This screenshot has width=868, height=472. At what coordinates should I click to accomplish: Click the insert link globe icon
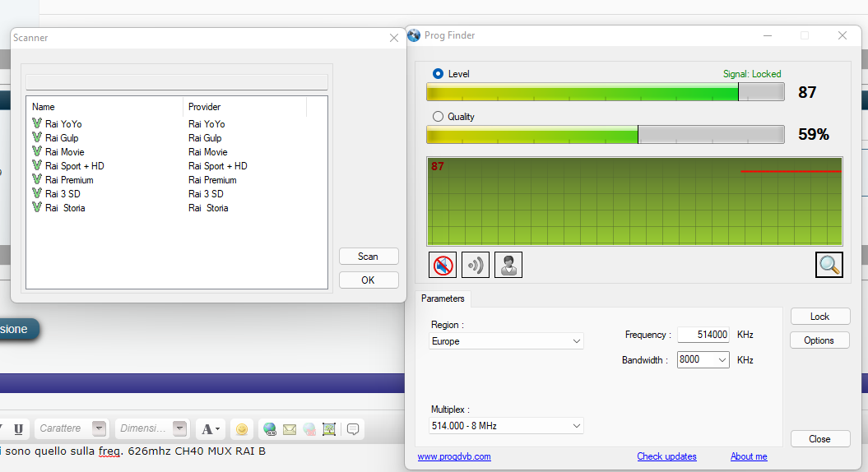(x=270, y=429)
